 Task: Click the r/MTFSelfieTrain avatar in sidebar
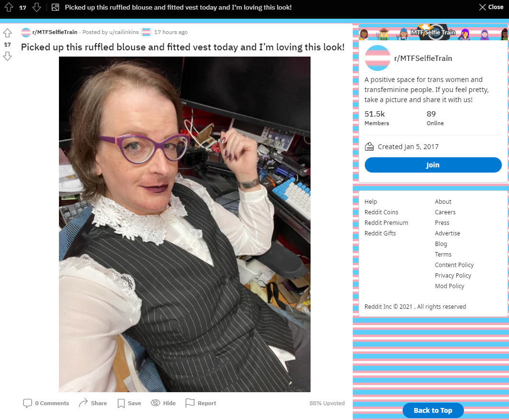coord(378,58)
